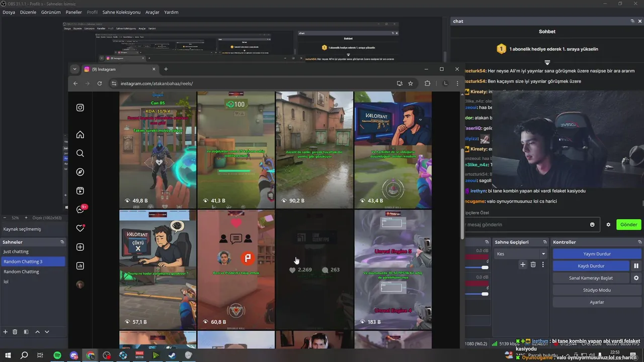Open the Dosya menu
The height and width of the screenshot is (362, 644).
point(9,12)
